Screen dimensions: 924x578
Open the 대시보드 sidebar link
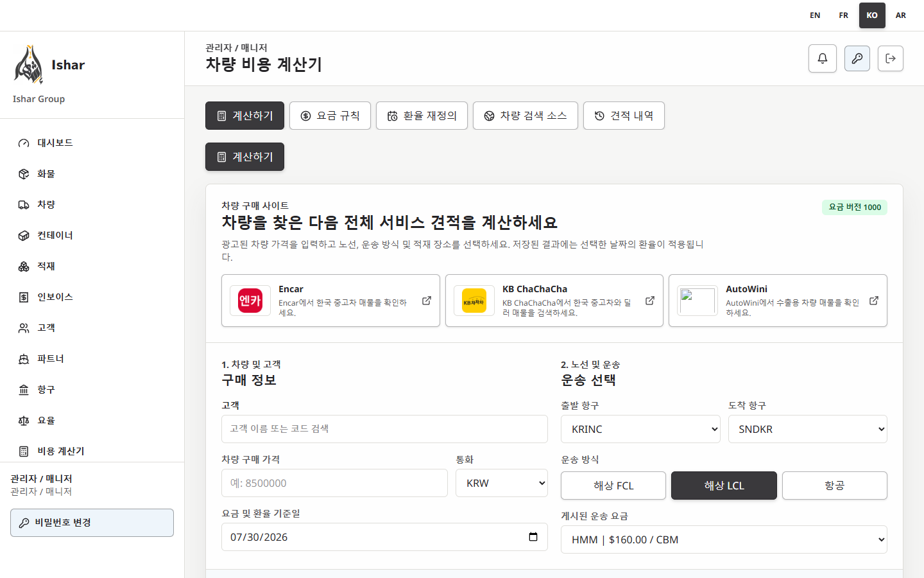92,143
